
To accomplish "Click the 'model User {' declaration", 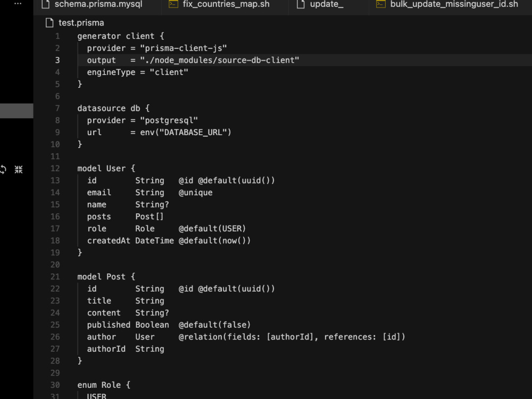I will click(106, 168).
